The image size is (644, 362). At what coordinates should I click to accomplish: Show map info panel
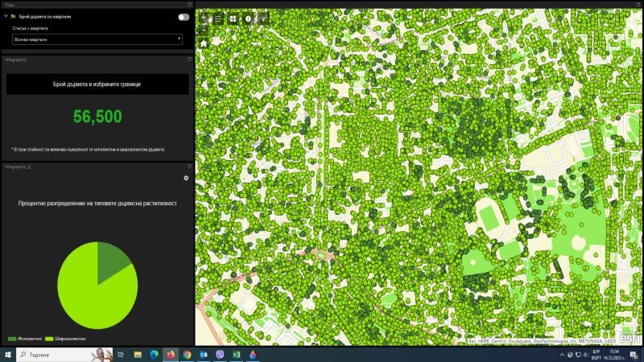click(x=248, y=18)
